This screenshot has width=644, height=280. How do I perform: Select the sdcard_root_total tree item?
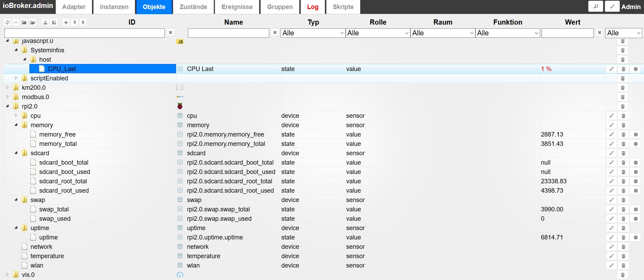63,181
